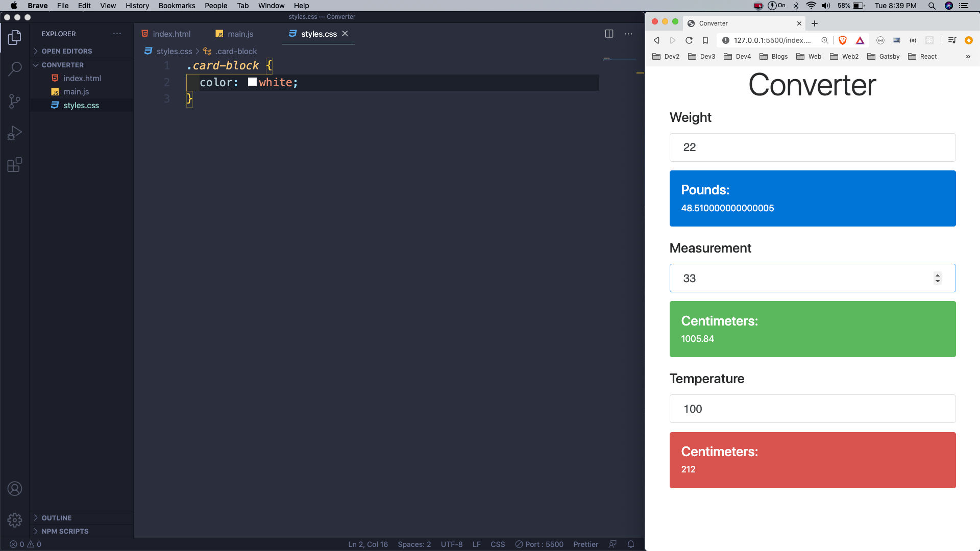Open the Bookmarks menu
Image resolution: width=980 pixels, height=551 pixels.
click(x=177, y=6)
